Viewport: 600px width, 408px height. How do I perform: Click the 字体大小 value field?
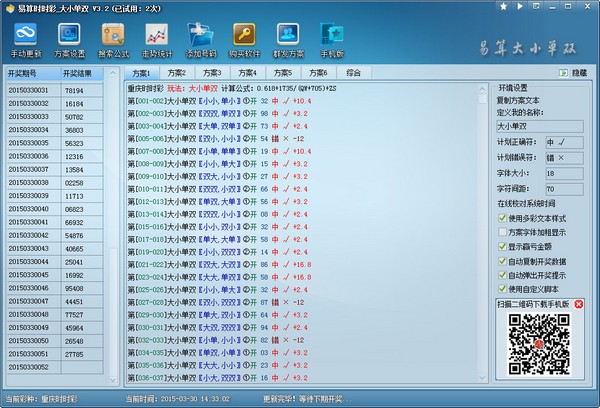(564, 173)
